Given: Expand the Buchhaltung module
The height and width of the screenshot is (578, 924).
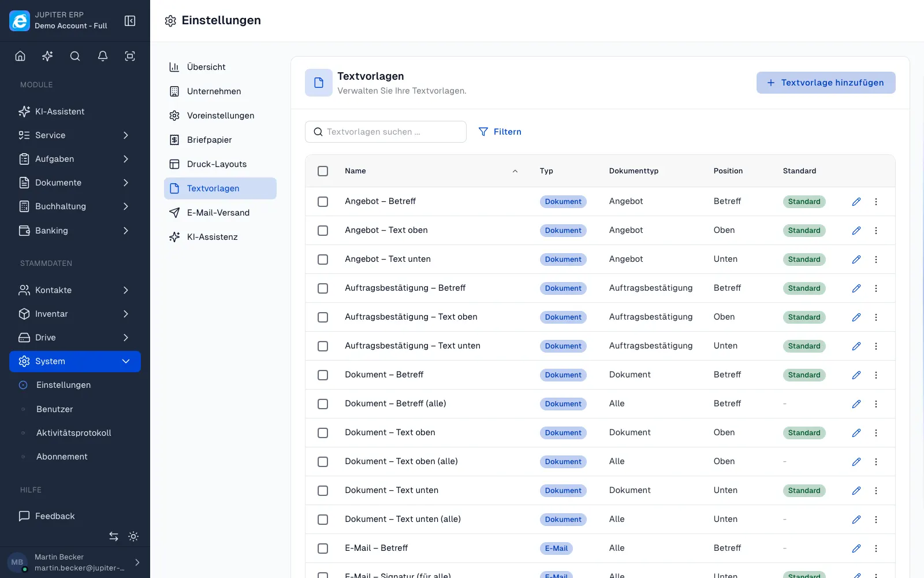Looking at the screenshot, I should [75, 206].
